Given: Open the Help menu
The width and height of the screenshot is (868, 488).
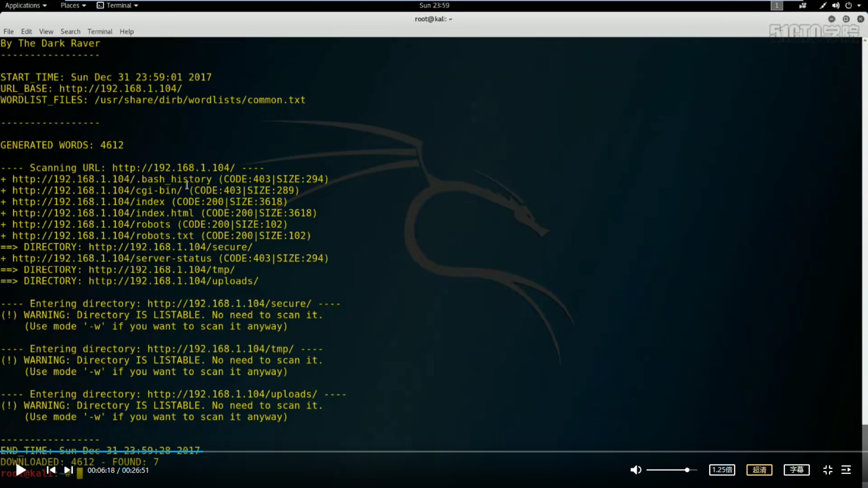Looking at the screenshot, I should 127,32.
